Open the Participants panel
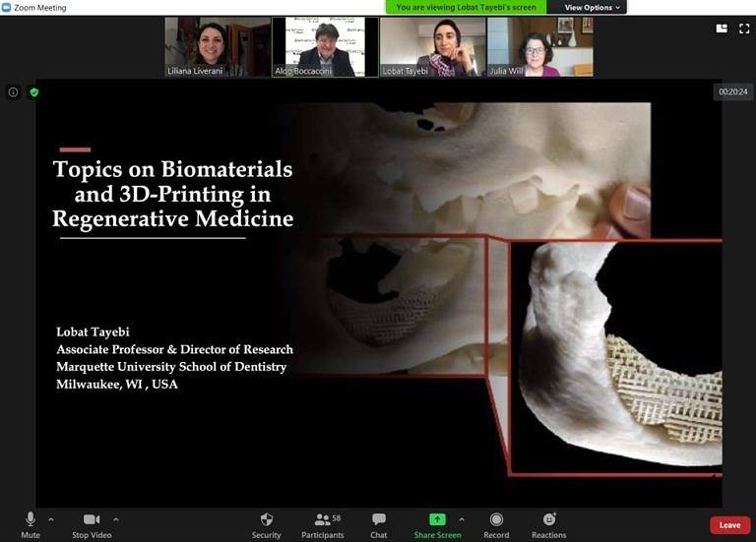Image resolution: width=756 pixels, height=542 pixels. point(323,525)
